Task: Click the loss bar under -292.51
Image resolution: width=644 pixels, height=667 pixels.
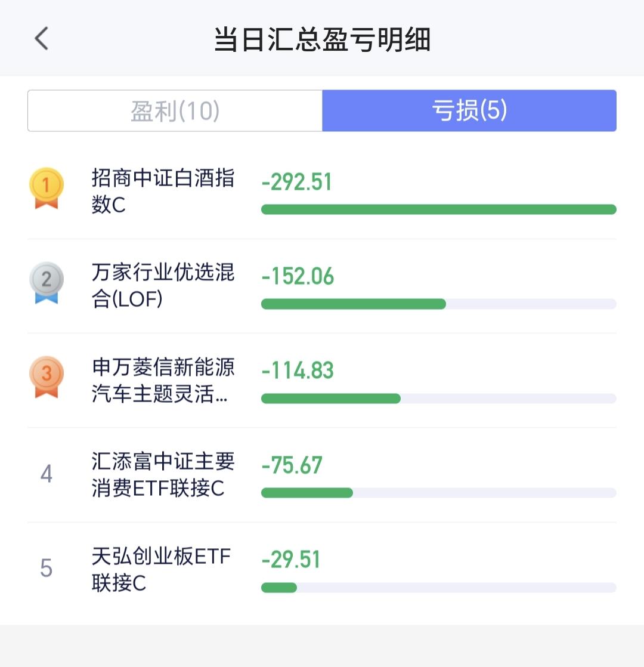Action: pos(438,209)
